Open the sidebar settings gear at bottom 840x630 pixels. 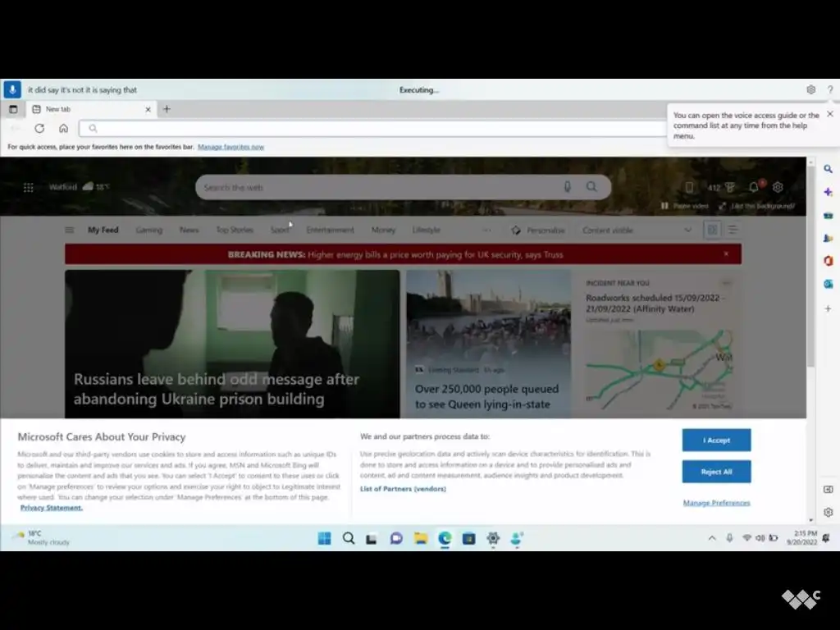[829, 512]
